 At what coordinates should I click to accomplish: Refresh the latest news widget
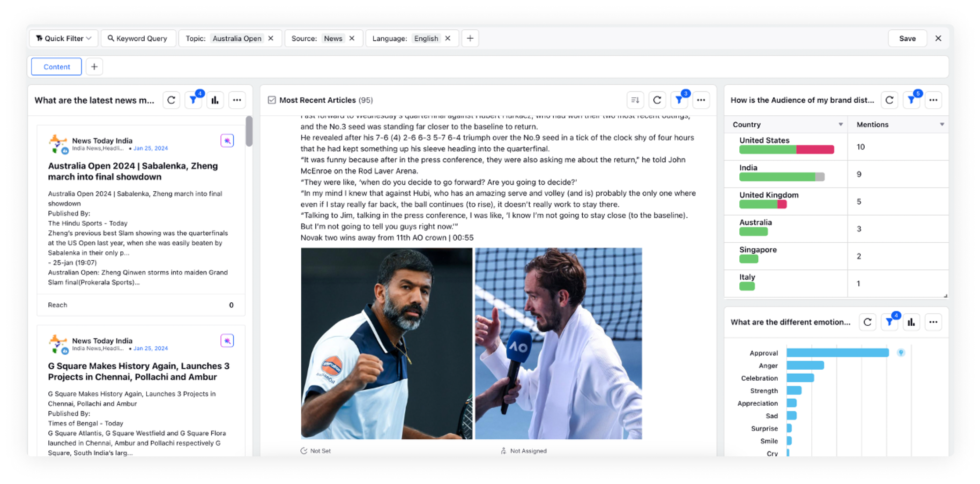[x=171, y=100]
